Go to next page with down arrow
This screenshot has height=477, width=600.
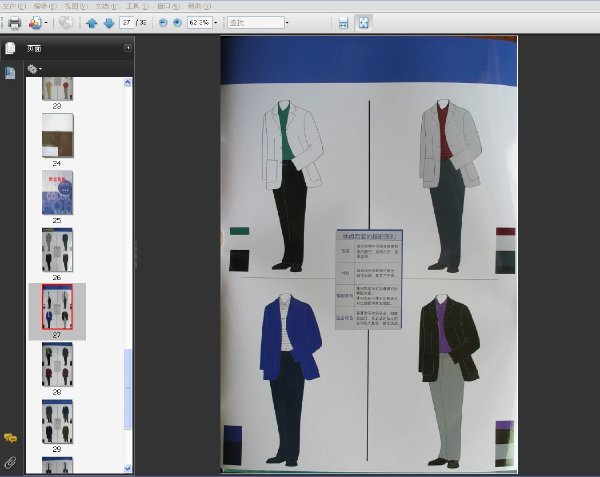109,23
